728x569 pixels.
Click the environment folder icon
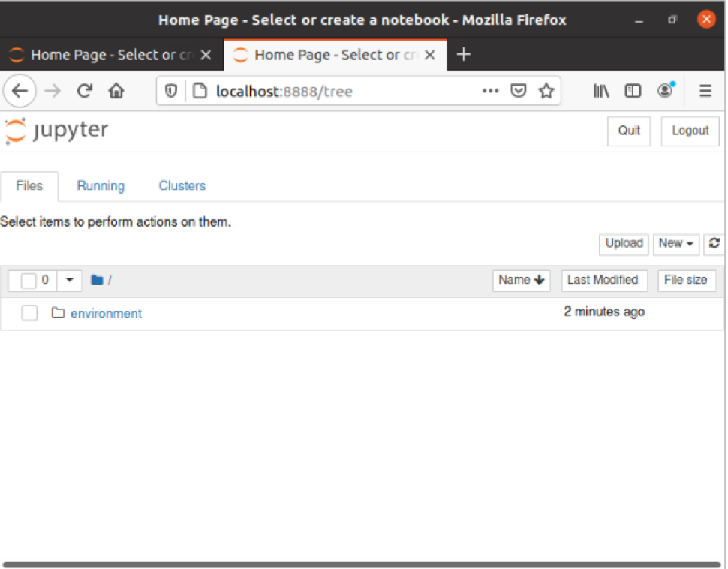coord(58,312)
